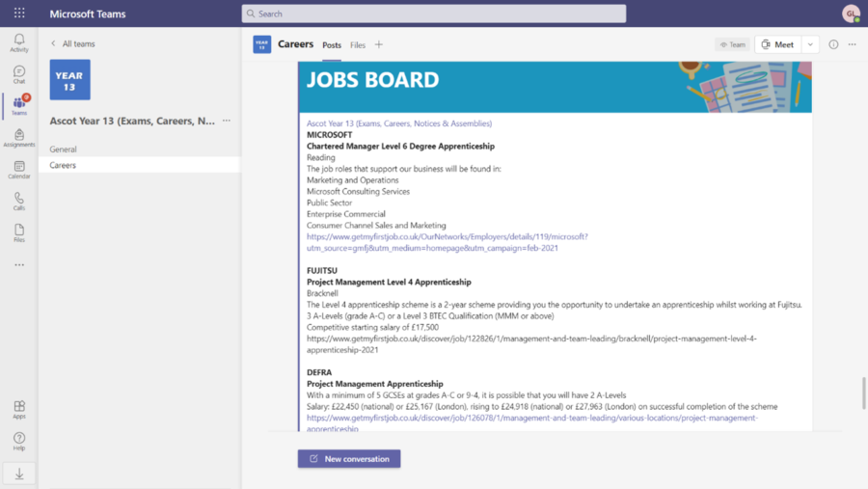Image resolution: width=868 pixels, height=489 pixels.
Task: Download the desktop app icon
Action: (x=19, y=474)
